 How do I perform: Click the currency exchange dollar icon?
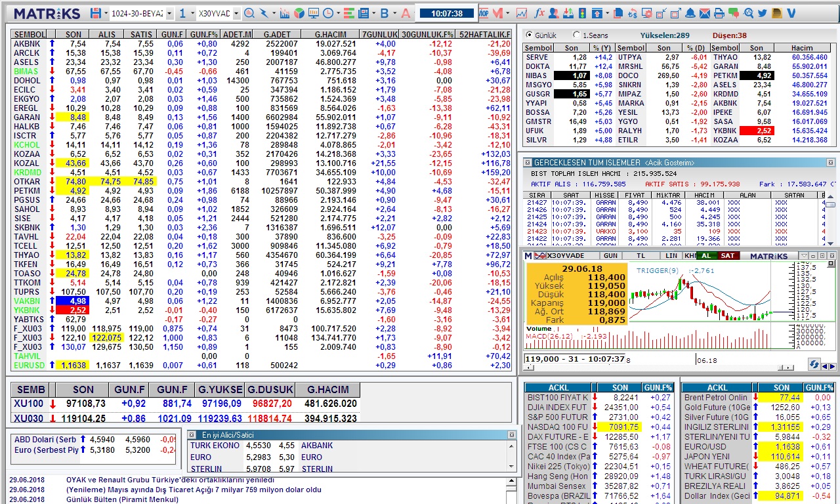(x=633, y=13)
